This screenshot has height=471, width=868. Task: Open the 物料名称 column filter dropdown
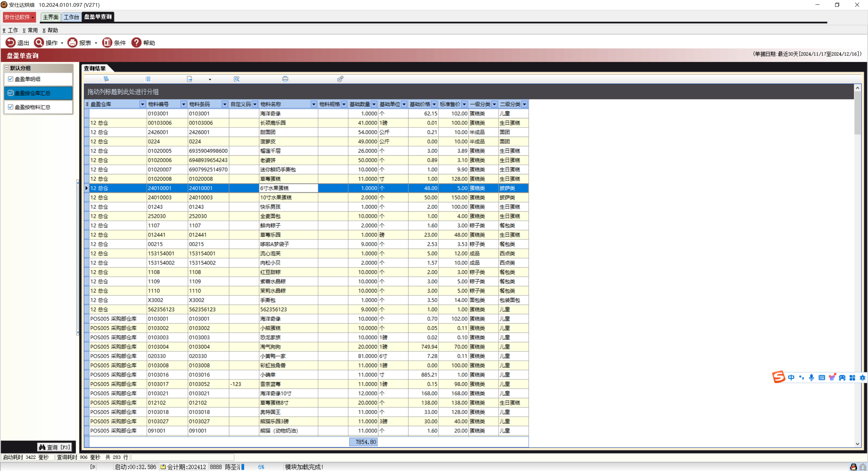tap(314, 104)
